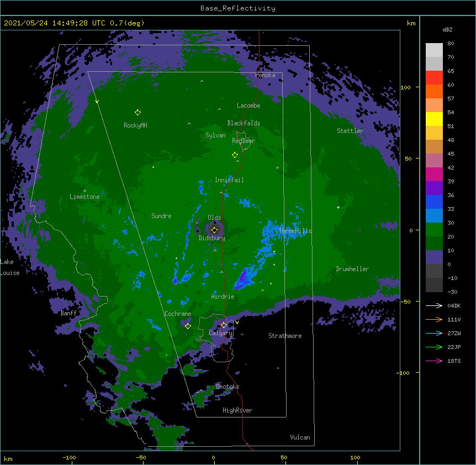The height and width of the screenshot is (465, 476).
Task: Click the white 04DK arrow legend icon
Action: pos(434,305)
